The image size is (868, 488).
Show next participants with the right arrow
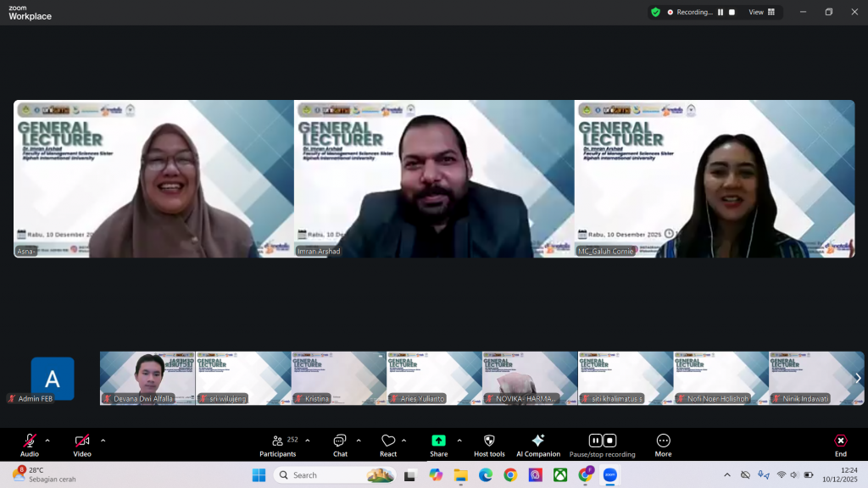click(858, 378)
